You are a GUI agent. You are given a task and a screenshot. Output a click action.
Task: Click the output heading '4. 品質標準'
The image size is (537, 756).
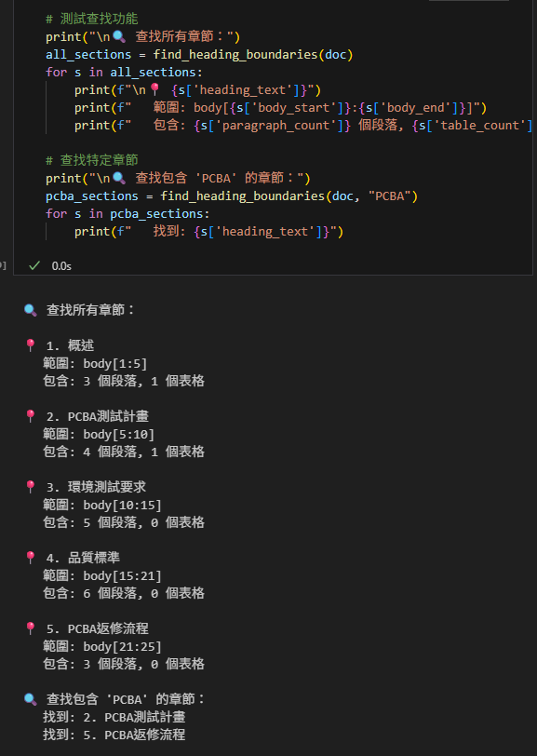[83, 559]
